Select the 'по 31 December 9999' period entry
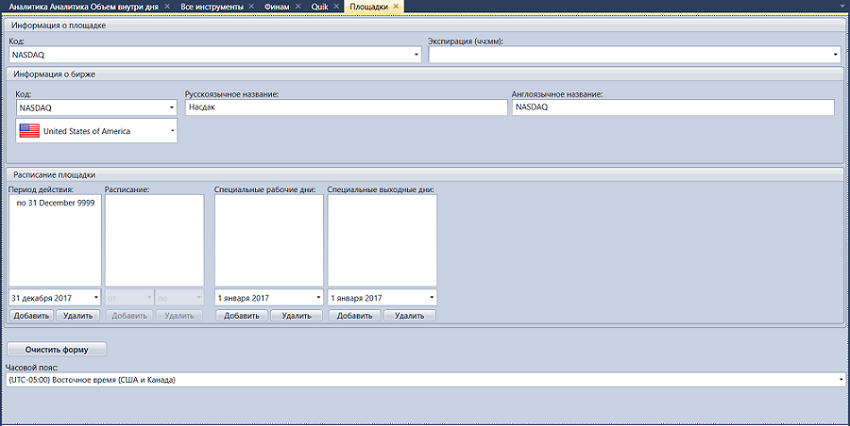The image size is (850, 426). click(55, 203)
